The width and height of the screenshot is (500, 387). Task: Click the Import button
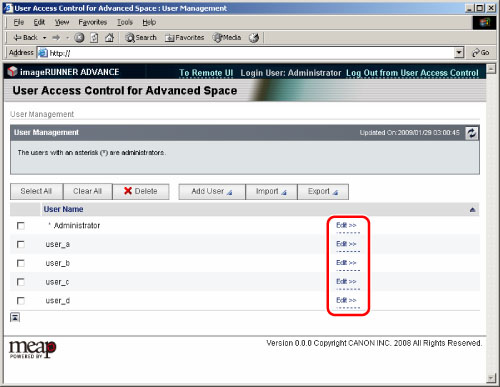[x=271, y=192]
